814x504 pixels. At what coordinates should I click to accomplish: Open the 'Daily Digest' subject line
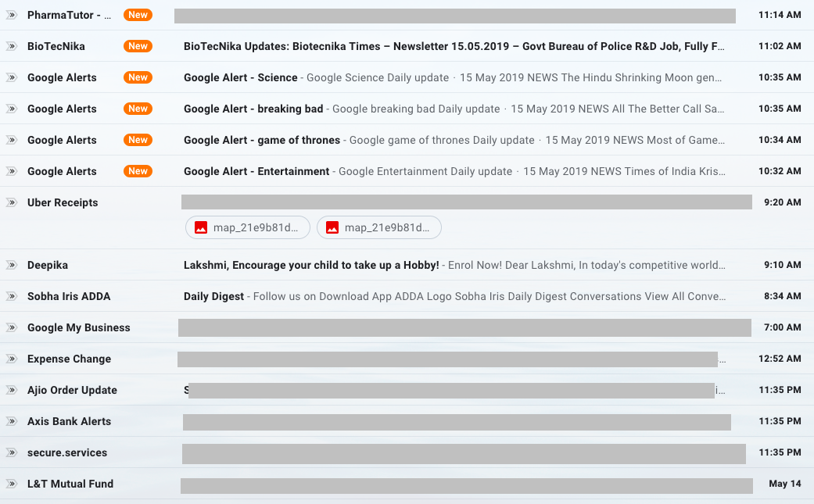click(x=214, y=296)
